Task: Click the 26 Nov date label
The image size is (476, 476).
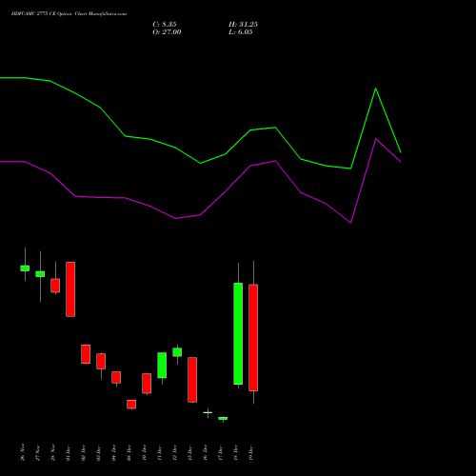Action: (x=23, y=452)
